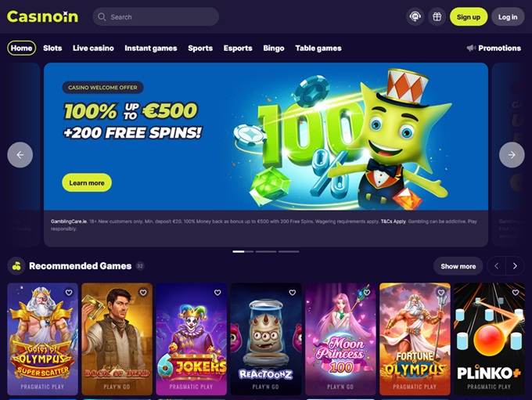Select the second banner slide indicator
532x400 pixels.
(x=266, y=251)
